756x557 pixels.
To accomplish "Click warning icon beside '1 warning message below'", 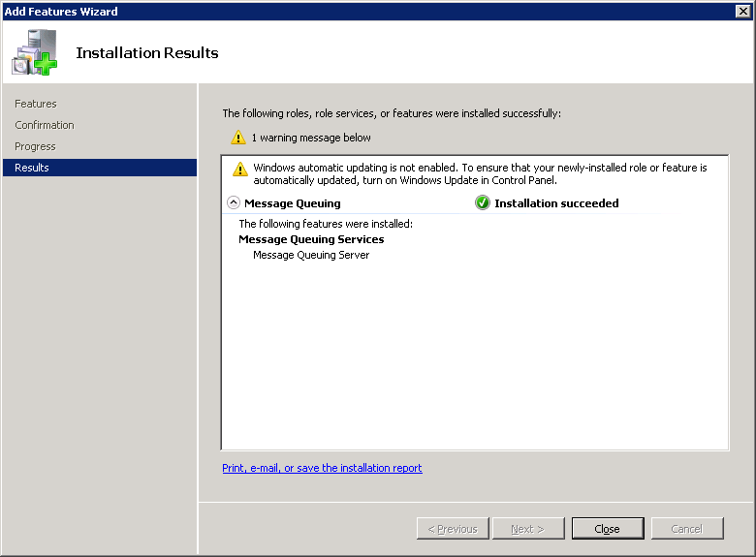I will [x=238, y=139].
